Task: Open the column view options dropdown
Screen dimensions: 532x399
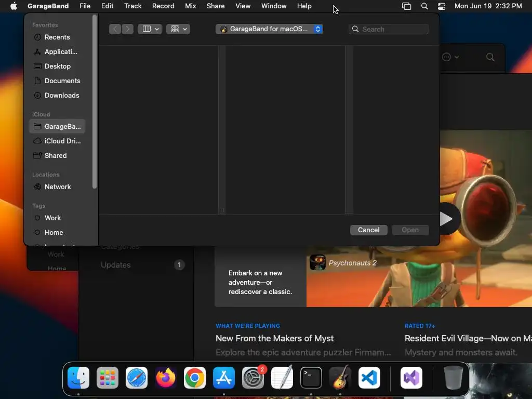Action: click(150, 29)
